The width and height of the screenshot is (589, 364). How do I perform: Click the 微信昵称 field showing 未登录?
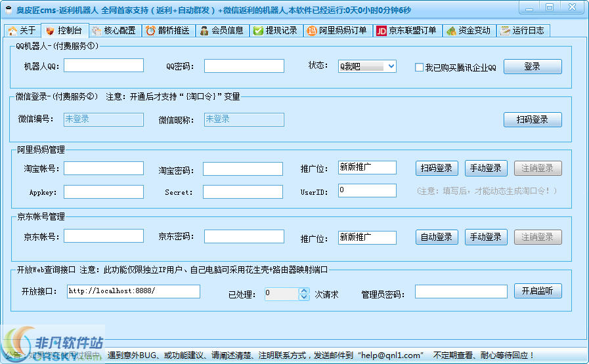tap(244, 120)
